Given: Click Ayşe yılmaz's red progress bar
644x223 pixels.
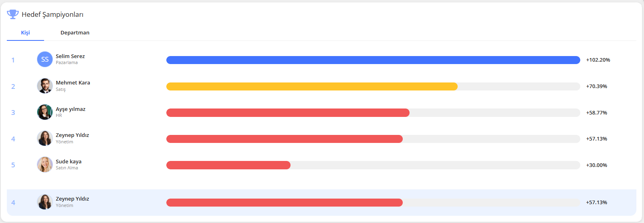Looking at the screenshot, I should (x=288, y=113).
